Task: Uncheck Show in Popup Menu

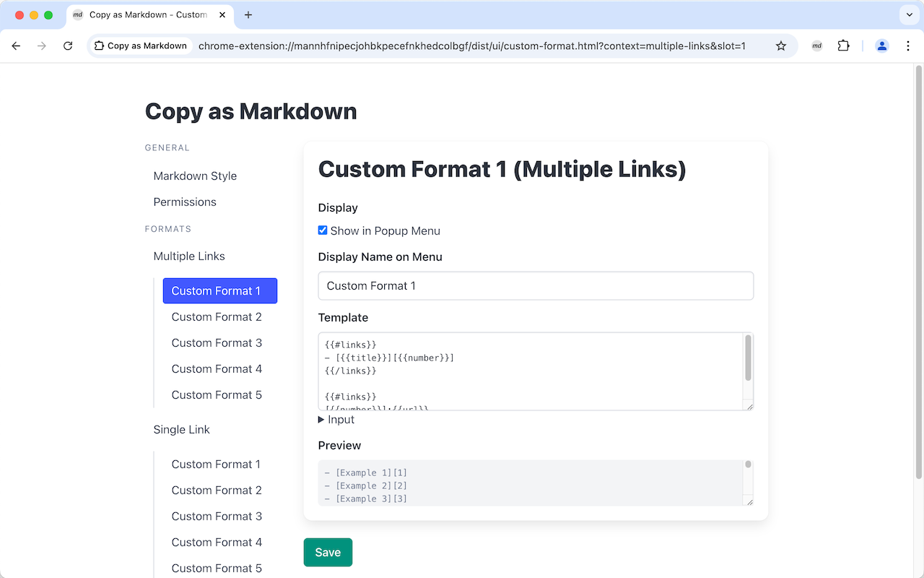Action: click(323, 230)
